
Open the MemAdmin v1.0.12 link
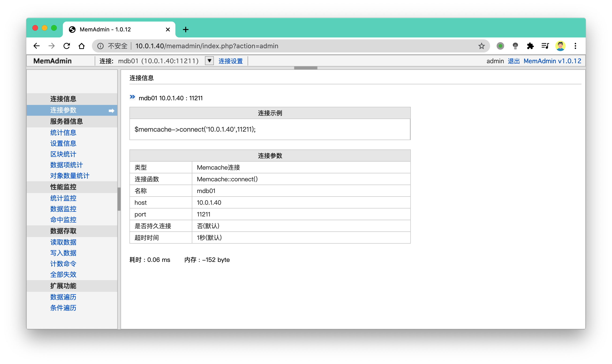click(x=552, y=61)
